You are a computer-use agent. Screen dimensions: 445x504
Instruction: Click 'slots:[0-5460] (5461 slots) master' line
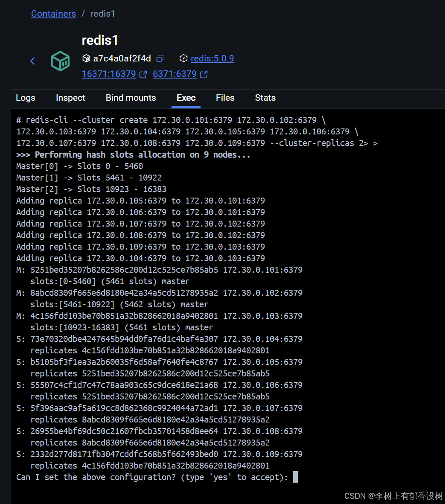click(110, 282)
